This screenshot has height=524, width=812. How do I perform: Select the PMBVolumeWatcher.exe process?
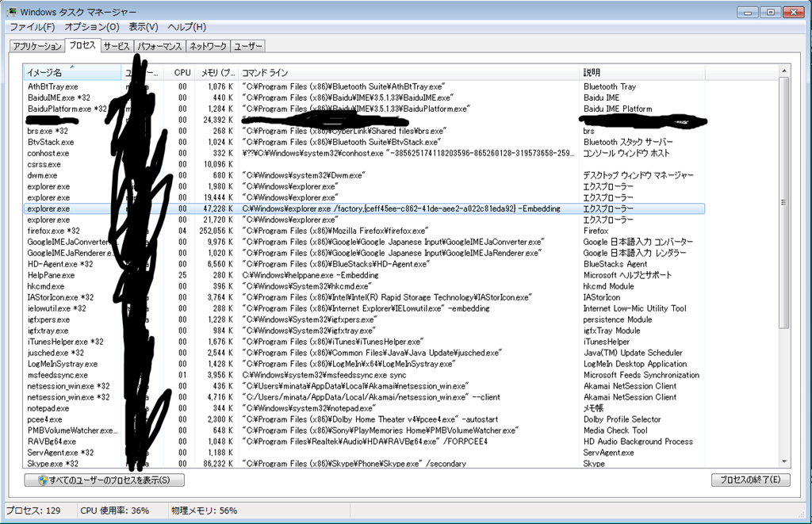pyautogui.click(x=364, y=430)
